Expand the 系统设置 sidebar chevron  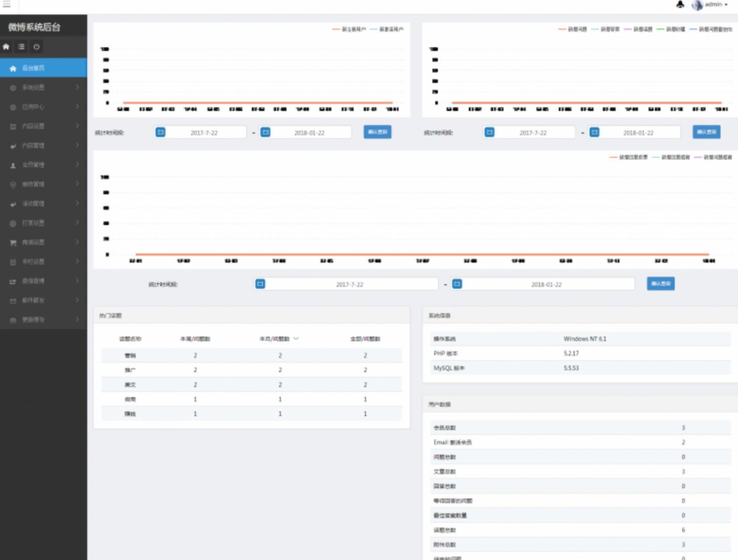pyautogui.click(x=77, y=87)
